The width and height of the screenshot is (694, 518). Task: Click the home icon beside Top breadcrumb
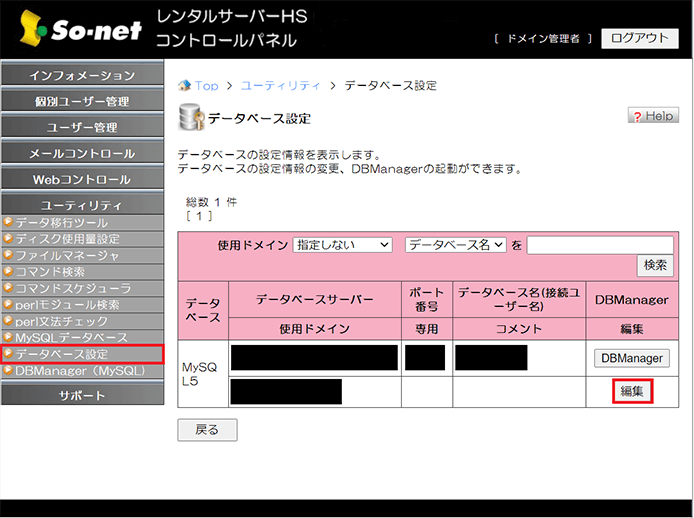pyautogui.click(x=184, y=86)
